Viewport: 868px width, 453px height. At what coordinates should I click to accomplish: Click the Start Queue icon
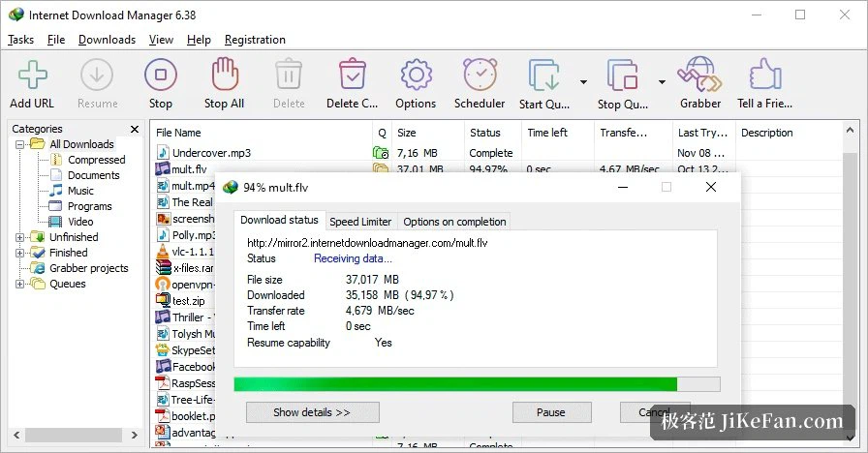tap(544, 75)
